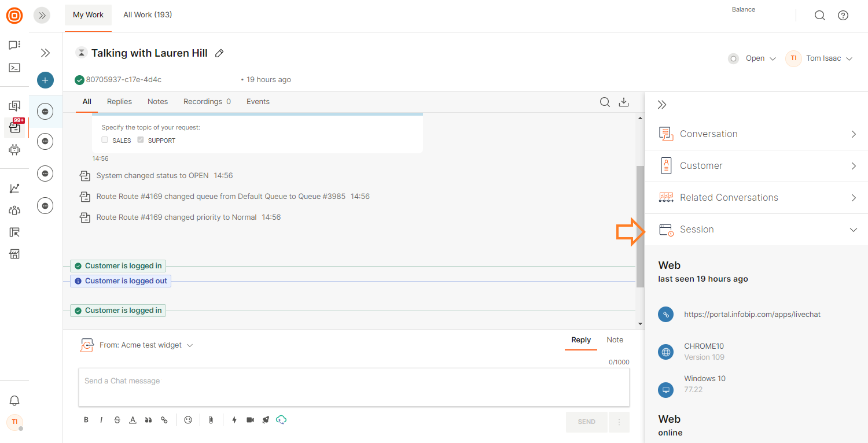The height and width of the screenshot is (443, 868).
Task: Switch to the All Work tab
Action: [148, 15]
